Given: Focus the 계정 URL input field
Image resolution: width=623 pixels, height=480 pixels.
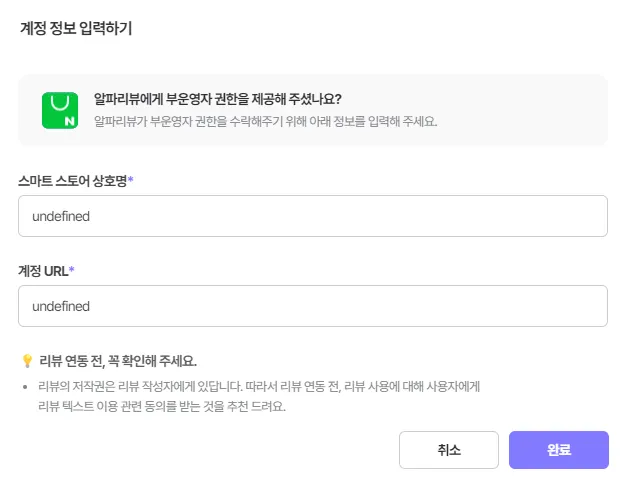Looking at the screenshot, I should [x=312, y=306].
